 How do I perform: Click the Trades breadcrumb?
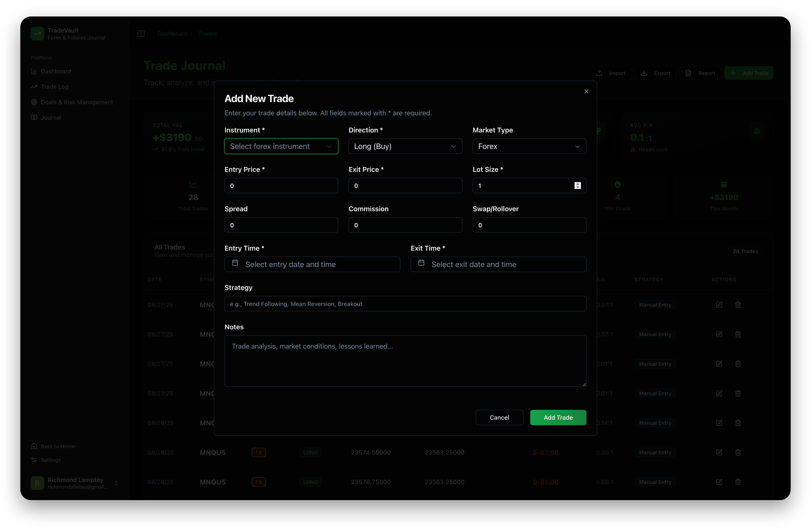(x=207, y=34)
